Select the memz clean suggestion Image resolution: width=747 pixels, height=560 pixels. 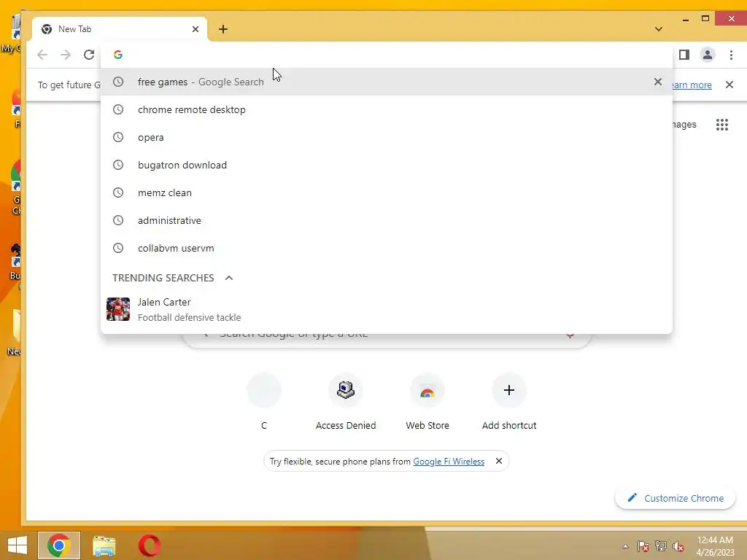[387, 192]
